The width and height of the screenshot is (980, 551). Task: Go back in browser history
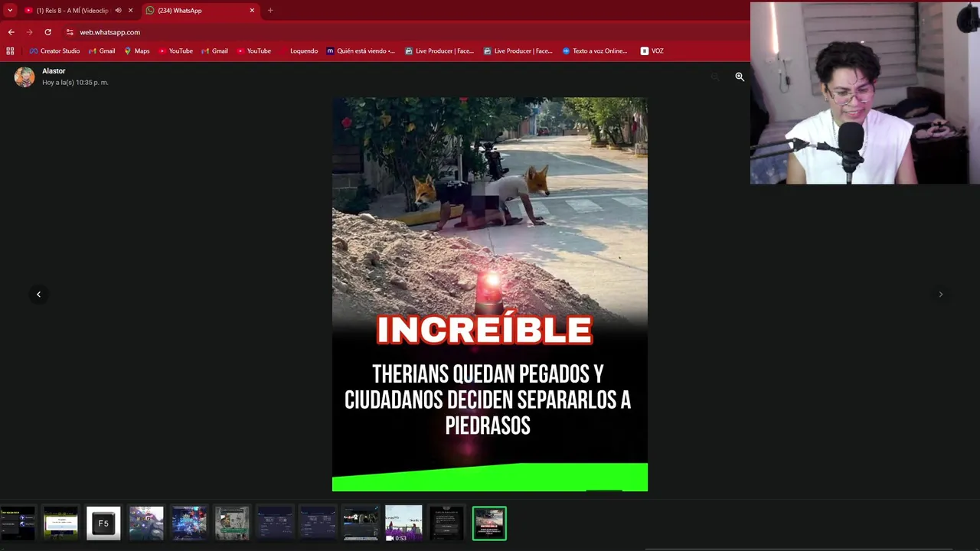pyautogui.click(x=11, y=32)
